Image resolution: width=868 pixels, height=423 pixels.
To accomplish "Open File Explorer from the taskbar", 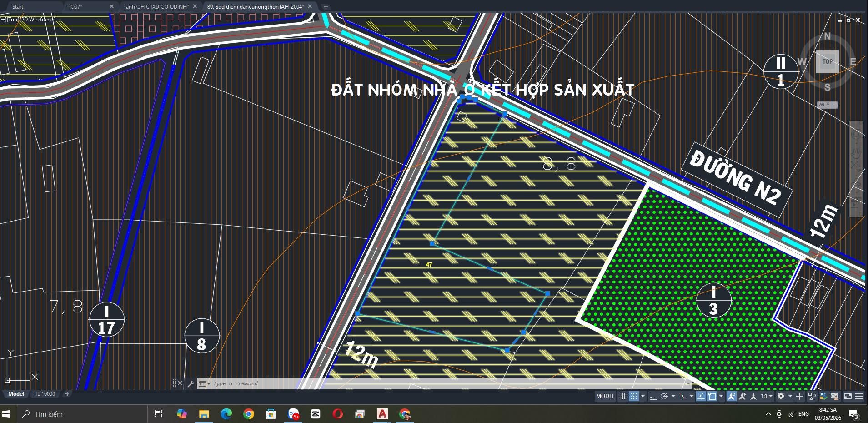I will point(204,414).
